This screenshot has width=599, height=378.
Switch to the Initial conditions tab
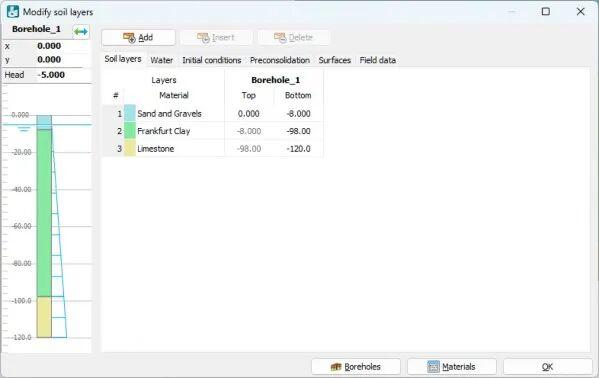212,60
